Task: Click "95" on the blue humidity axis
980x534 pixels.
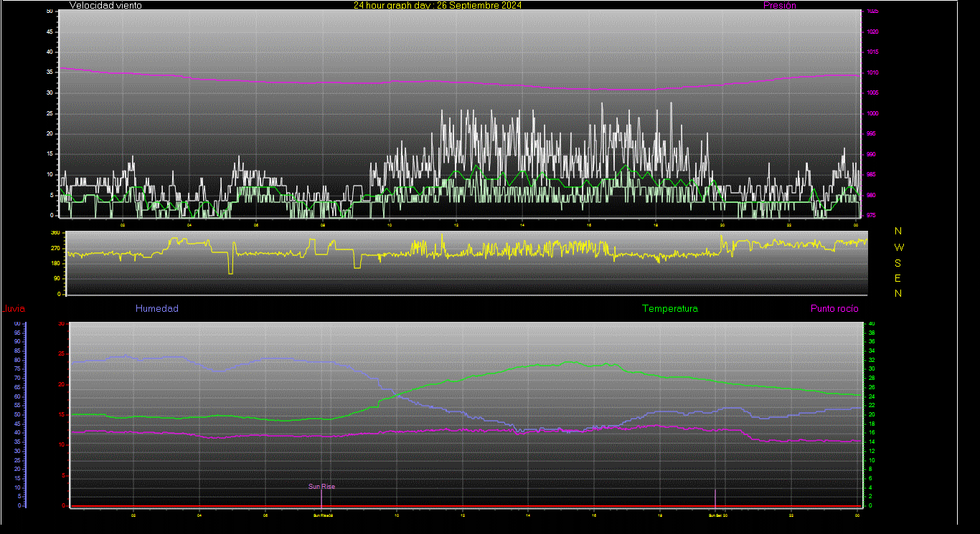Action: [17, 333]
